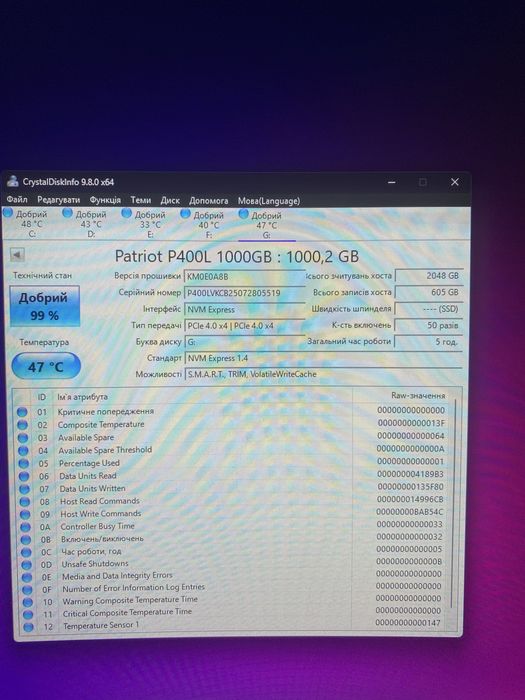Click status icon of Data Units Written row
525x700 pixels.
click(x=25, y=489)
